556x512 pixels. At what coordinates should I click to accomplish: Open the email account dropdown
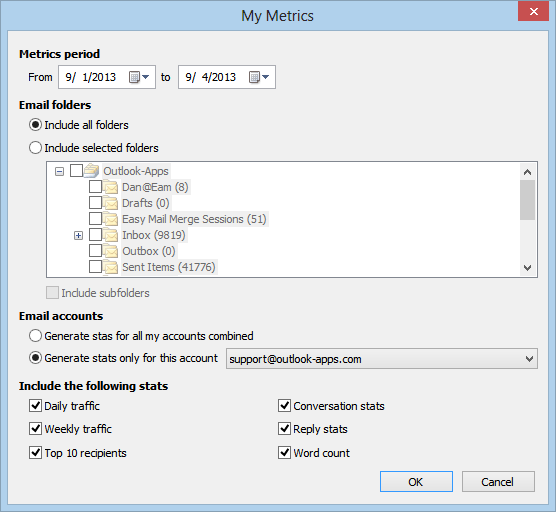pyautogui.click(x=382, y=359)
